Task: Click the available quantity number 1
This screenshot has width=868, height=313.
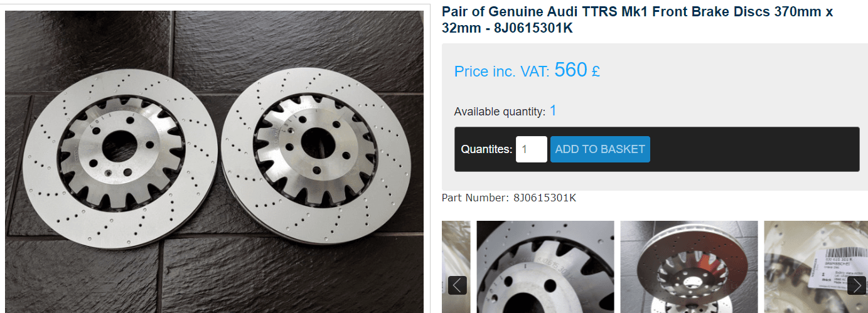Action: click(x=553, y=111)
